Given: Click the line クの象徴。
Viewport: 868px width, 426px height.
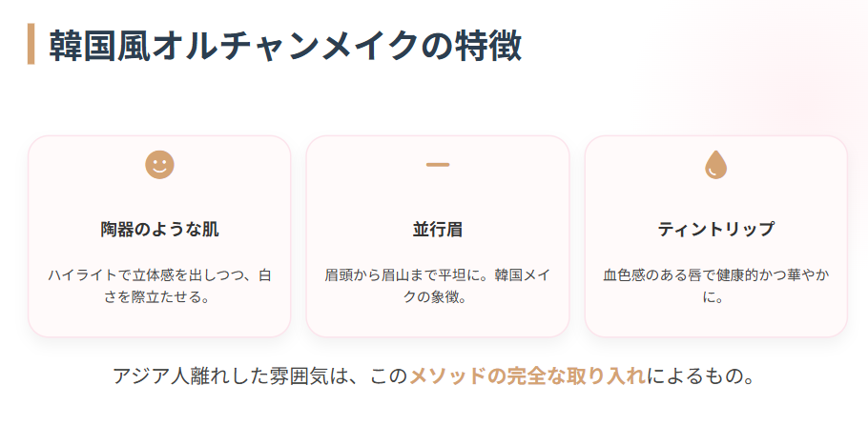Looking at the screenshot, I should click(x=438, y=296).
